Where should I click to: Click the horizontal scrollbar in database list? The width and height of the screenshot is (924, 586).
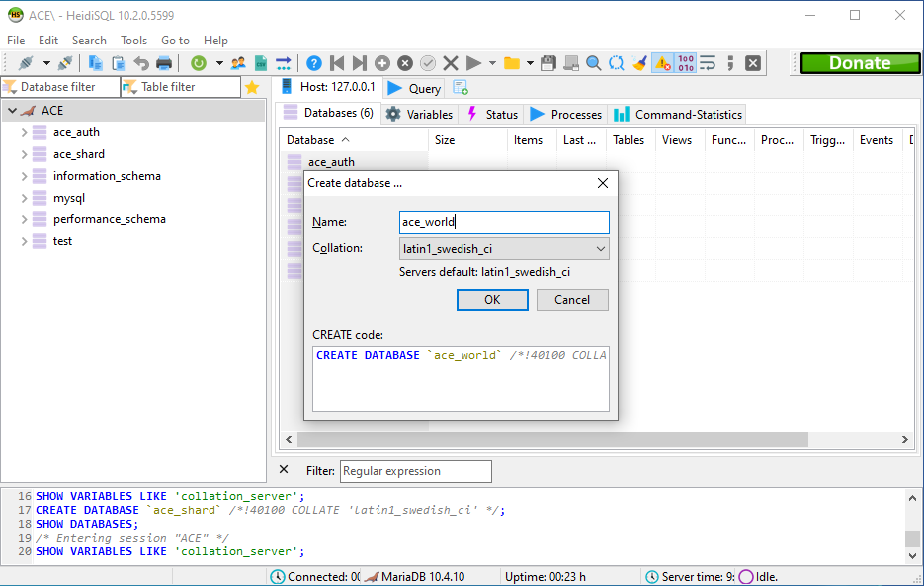tap(552, 439)
